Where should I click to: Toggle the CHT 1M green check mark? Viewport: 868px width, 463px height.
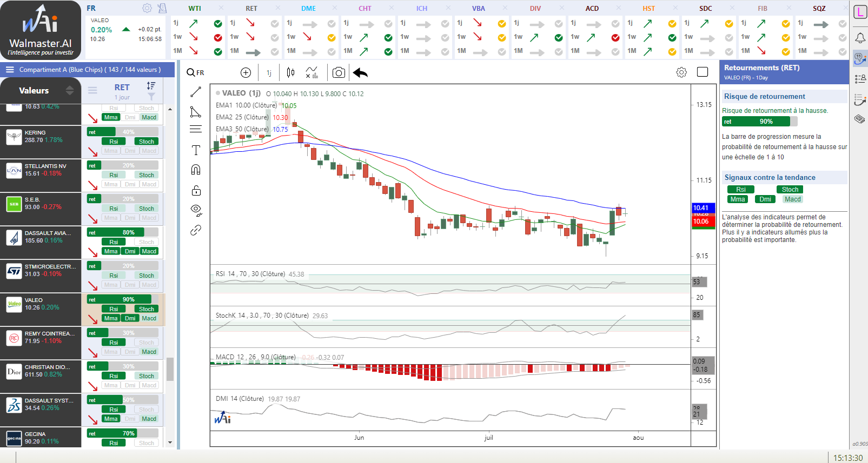(x=388, y=52)
